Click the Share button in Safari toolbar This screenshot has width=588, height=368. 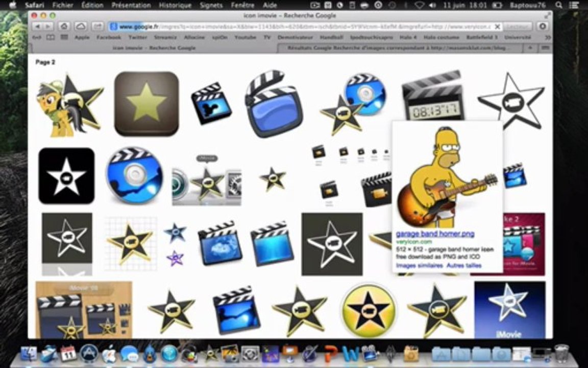pos(97,26)
